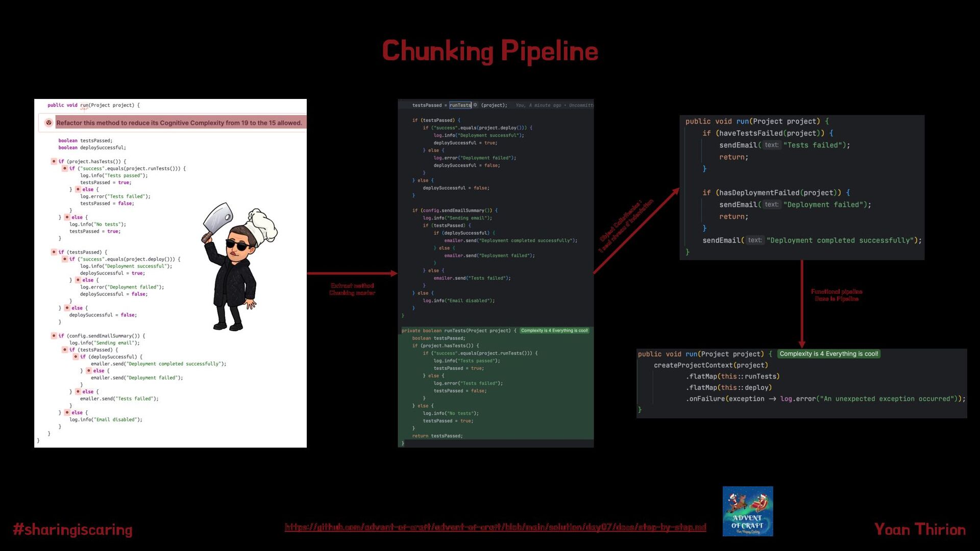Open the GitHub step-by-step.md link

[495, 527]
